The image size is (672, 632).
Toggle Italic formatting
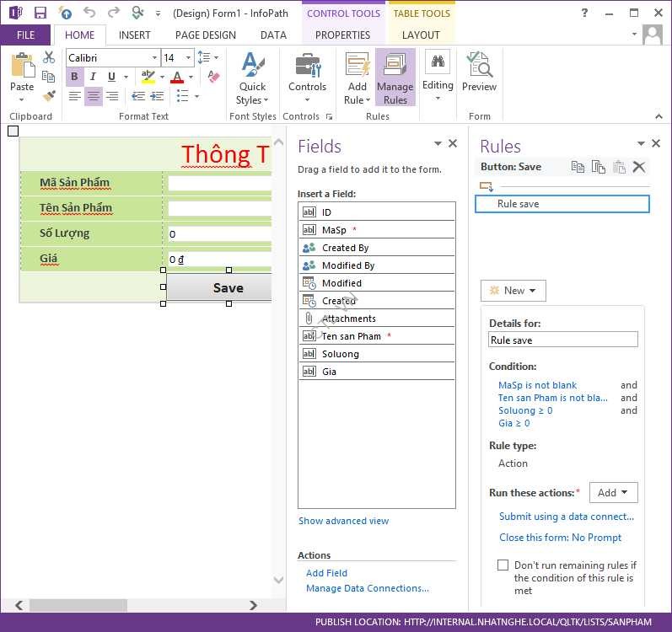point(93,78)
